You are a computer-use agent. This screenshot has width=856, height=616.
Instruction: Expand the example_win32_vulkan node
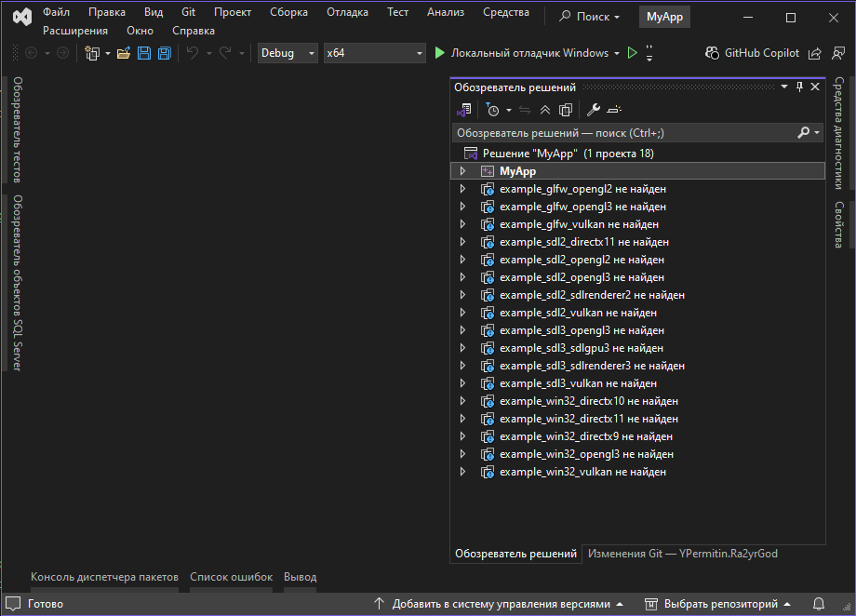coord(462,472)
